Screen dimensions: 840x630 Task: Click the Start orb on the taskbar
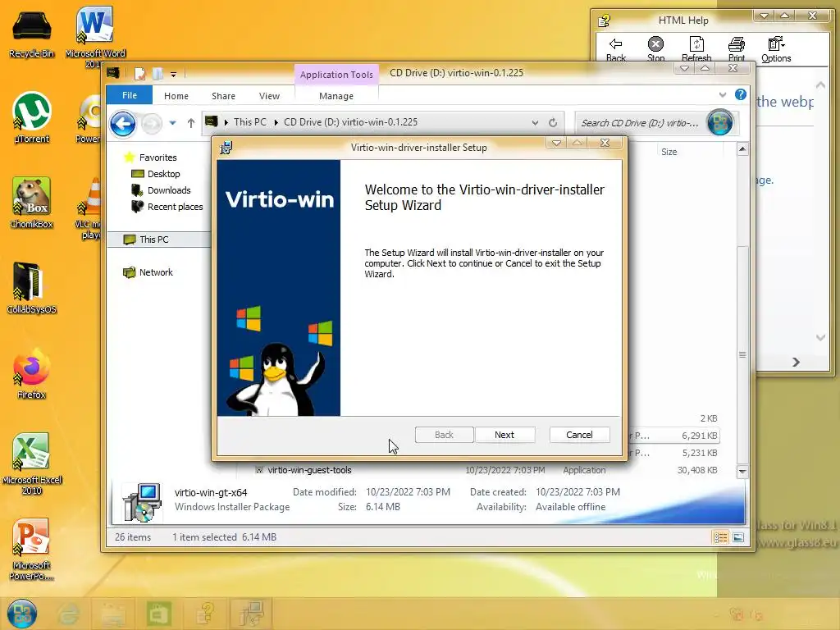22,614
